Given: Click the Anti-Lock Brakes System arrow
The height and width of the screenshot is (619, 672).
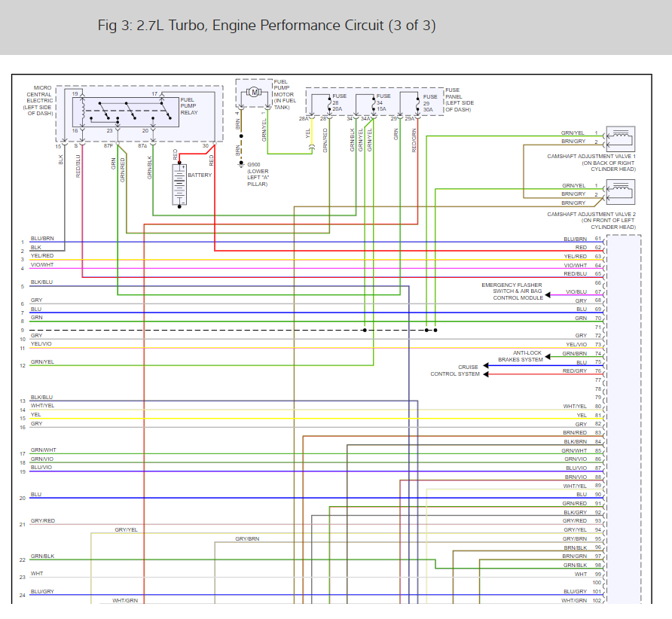Looking at the screenshot, I should (x=548, y=356).
